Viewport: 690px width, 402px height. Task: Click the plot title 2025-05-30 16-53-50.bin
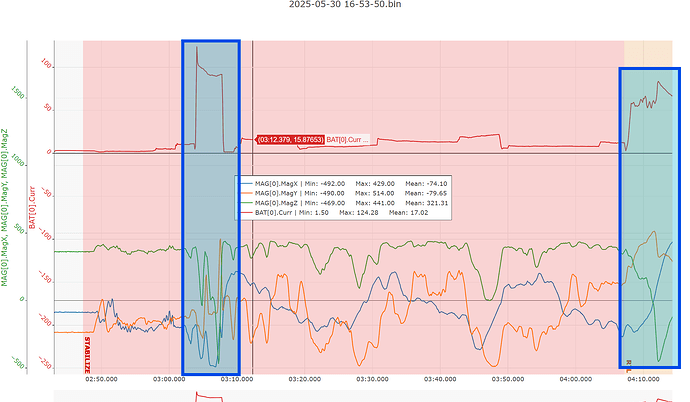(x=345, y=4)
